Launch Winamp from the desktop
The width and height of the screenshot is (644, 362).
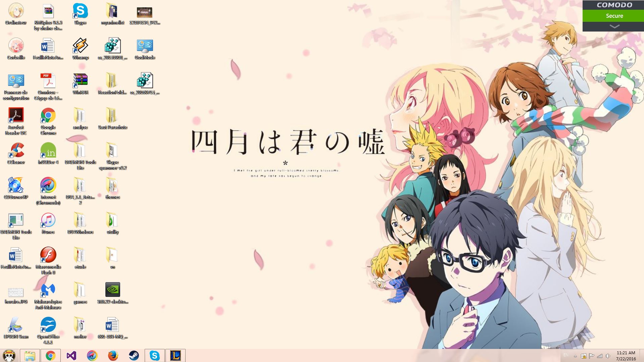(80, 49)
